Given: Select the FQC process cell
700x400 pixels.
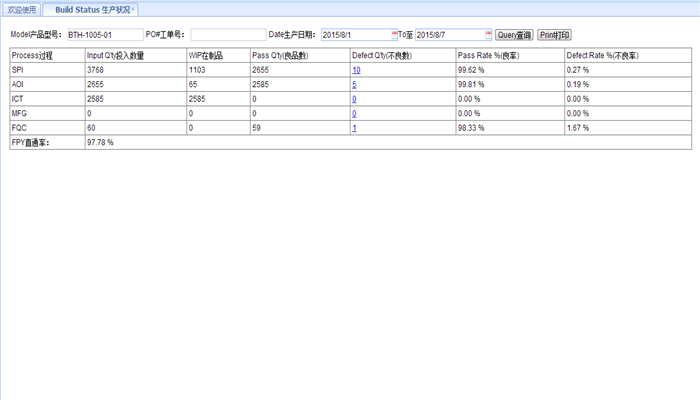Looking at the screenshot, I should 47,128.
